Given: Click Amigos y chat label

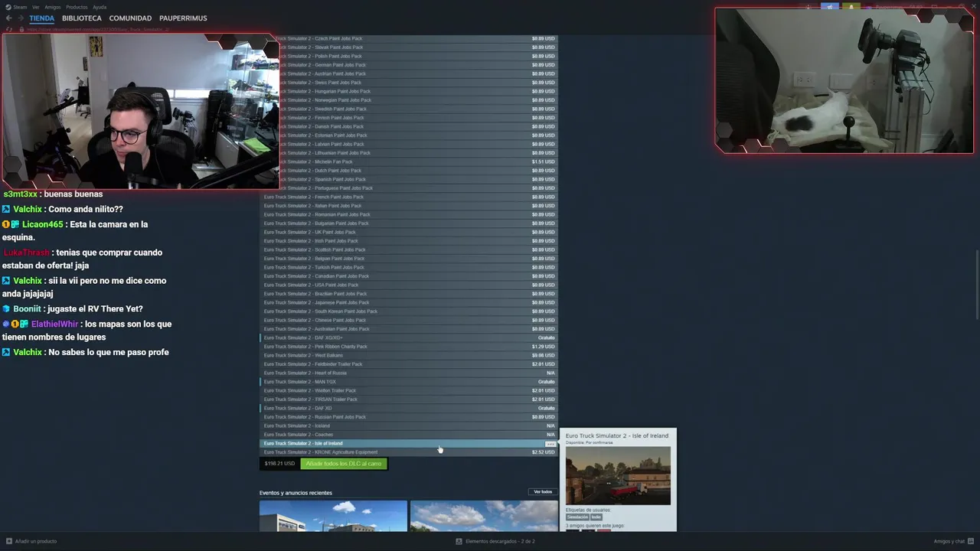Looking at the screenshot, I should coord(949,541).
